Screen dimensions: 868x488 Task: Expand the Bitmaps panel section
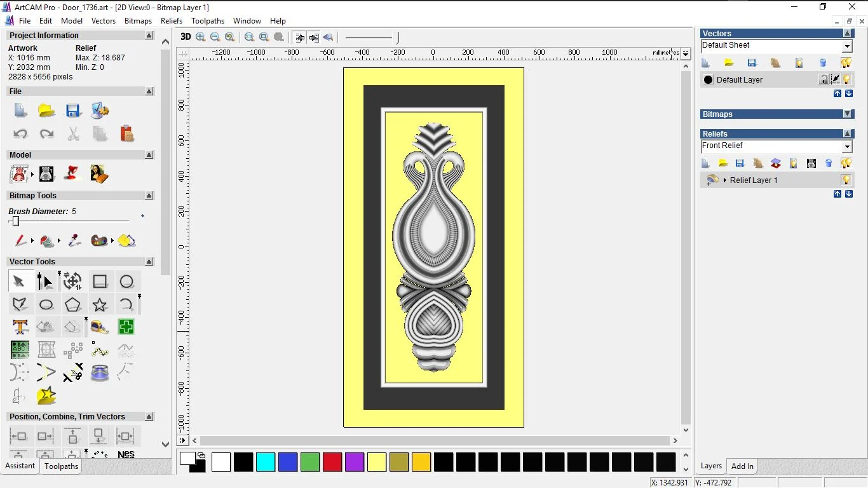(x=848, y=114)
